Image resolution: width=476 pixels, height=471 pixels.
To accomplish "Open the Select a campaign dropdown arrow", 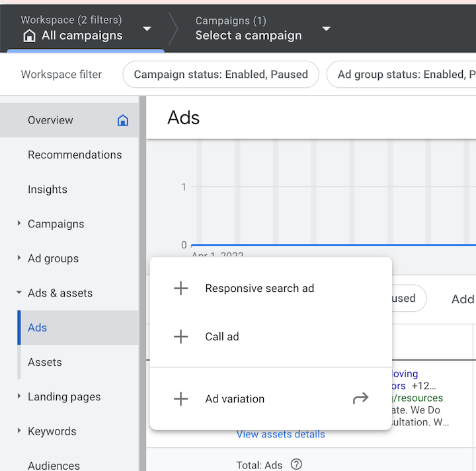I will point(326,29).
